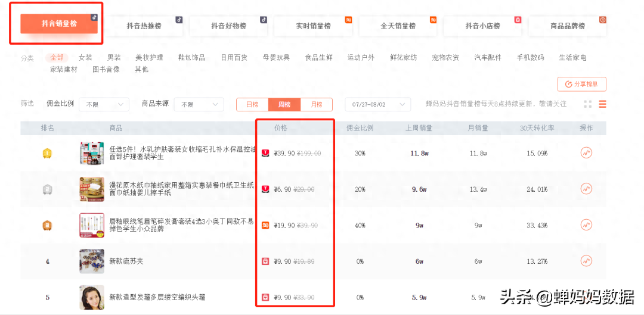Click the 上周销量 column header
644x315 pixels.
(419, 128)
